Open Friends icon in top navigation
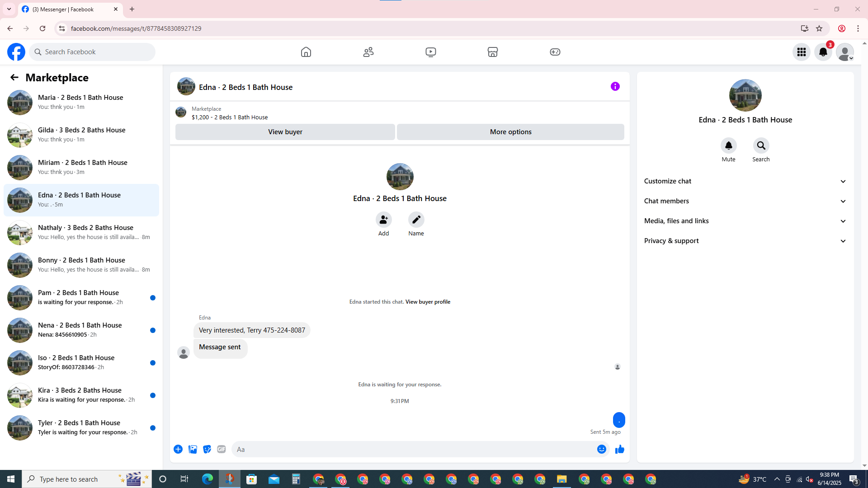This screenshot has height=488, width=868. [x=368, y=52]
